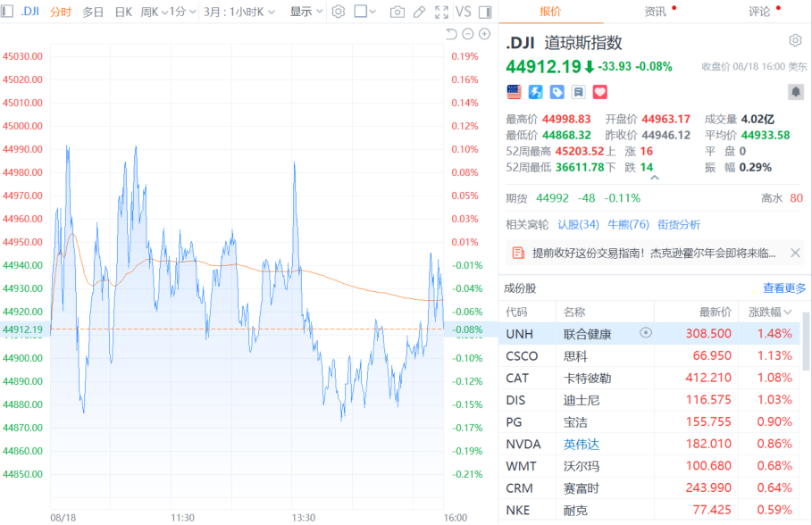Click the 最新价 column header
The image size is (812, 525).
tap(716, 312)
